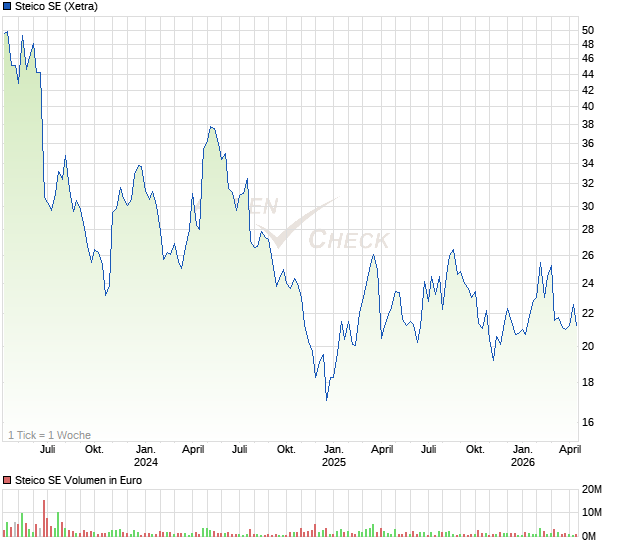Click the blue Steico SE legend square
Screen dimensions: 620x546
click(x=8, y=7)
